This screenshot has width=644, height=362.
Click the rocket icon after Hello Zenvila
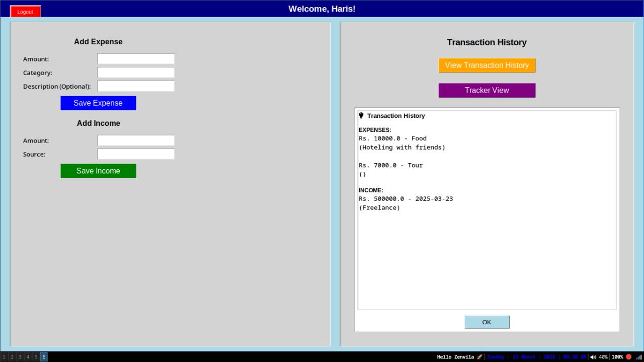479,357
